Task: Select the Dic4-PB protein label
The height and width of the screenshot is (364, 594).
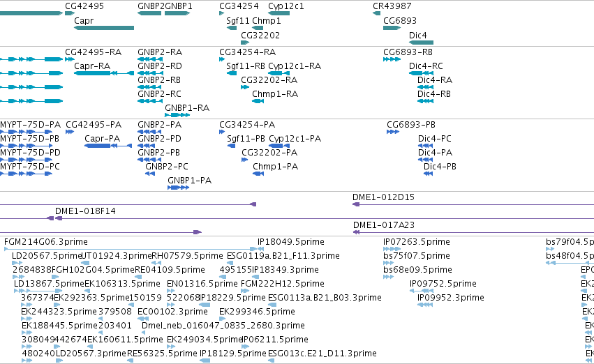Action: pos(440,167)
